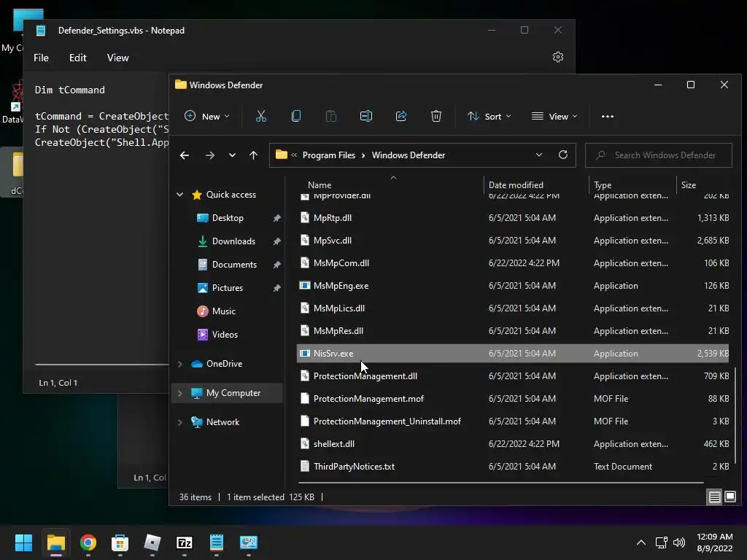Click the network tray icon
The width and height of the screenshot is (747, 560).
[x=661, y=542]
